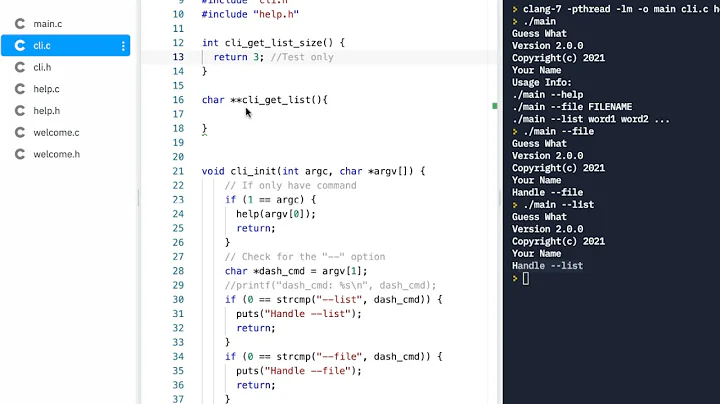Click line number 13 in the gutter
The height and width of the screenshot is (404, 720).
point(178,57)
